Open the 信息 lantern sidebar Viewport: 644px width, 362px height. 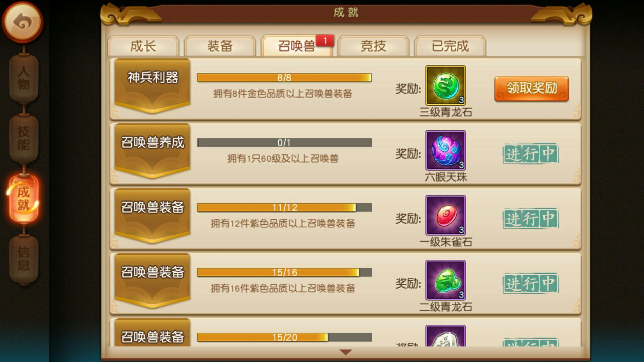23,259
